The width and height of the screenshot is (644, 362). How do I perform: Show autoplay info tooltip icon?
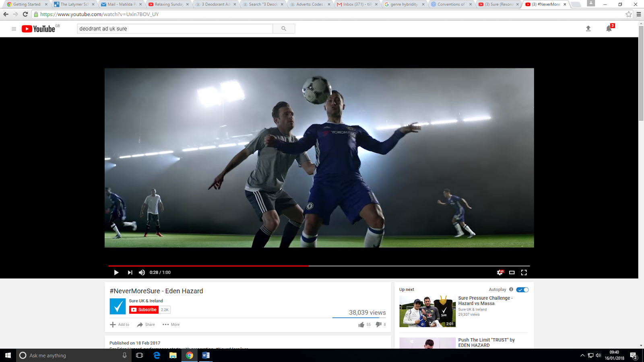[511, 290]
